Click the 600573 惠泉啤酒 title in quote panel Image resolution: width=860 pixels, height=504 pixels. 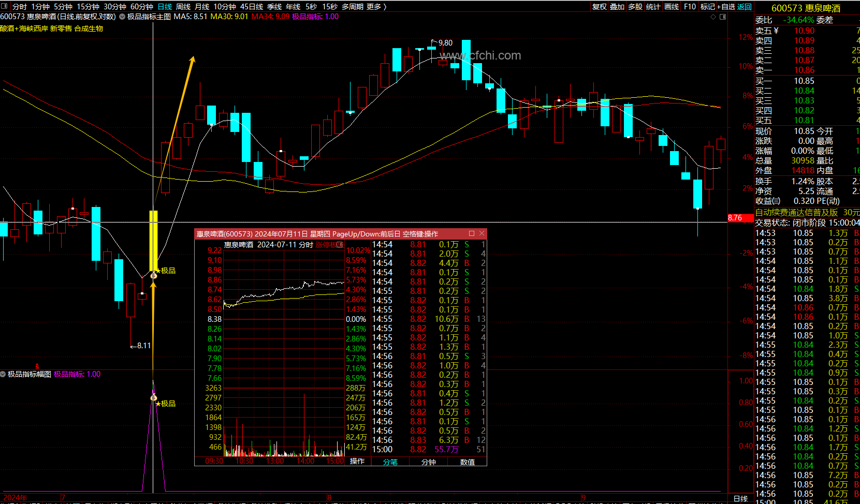pos(806,8)
